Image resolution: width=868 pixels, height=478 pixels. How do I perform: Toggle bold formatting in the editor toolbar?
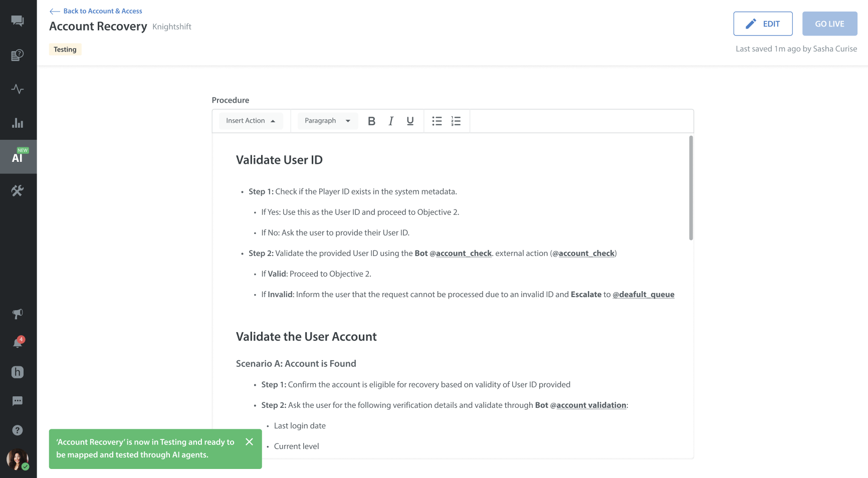pos(371,121)
